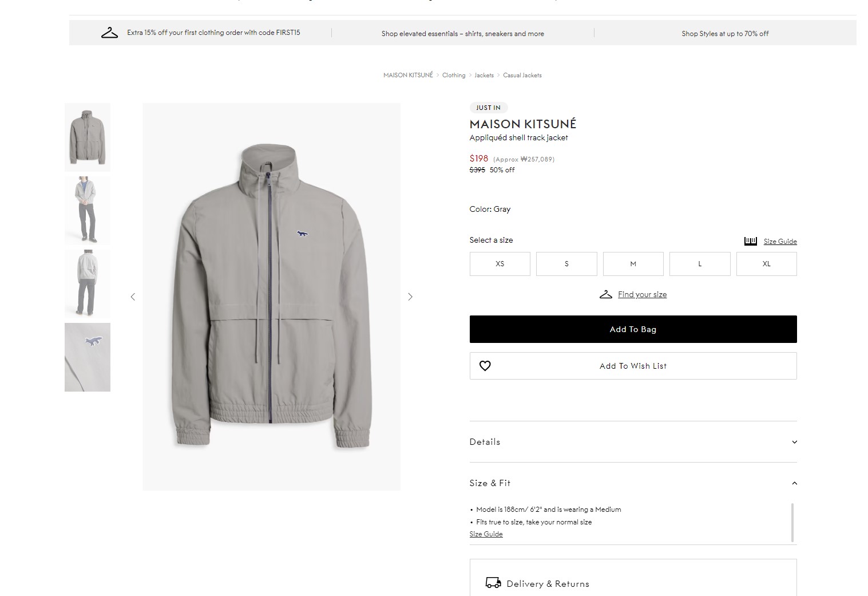Choose size XL
This screenshot has width=868, height=596.
click(x=766, y=264)
